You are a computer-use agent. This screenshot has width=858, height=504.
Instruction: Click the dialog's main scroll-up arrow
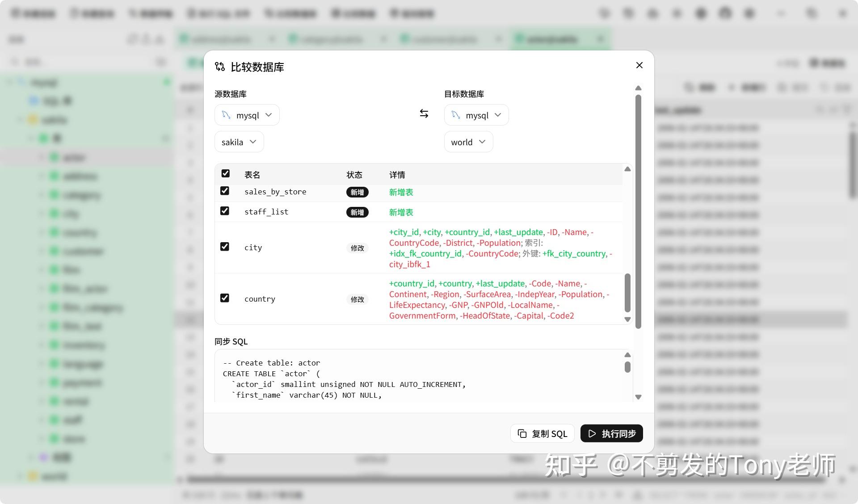pyautogui.click(x=638, y=88)
